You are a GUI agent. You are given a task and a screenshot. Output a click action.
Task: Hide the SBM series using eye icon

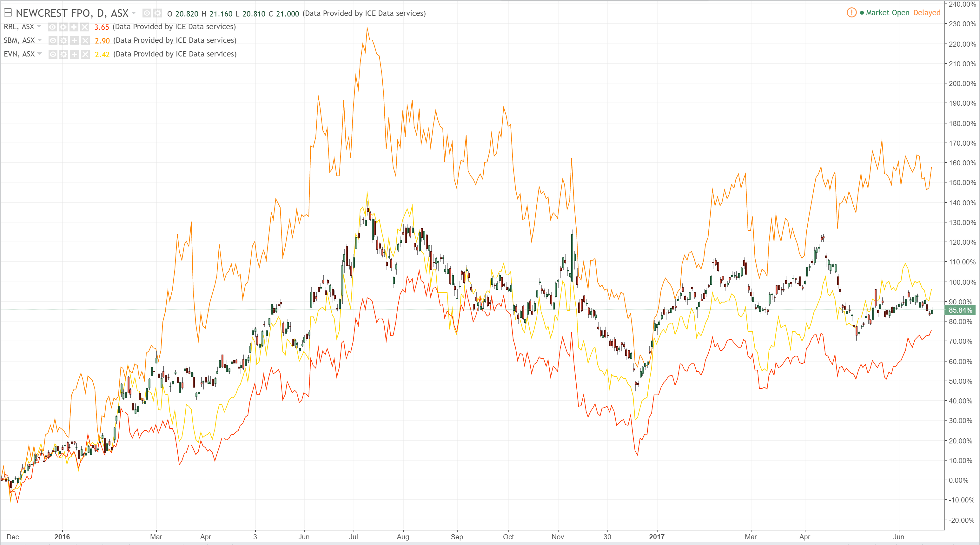click(53, 41)
